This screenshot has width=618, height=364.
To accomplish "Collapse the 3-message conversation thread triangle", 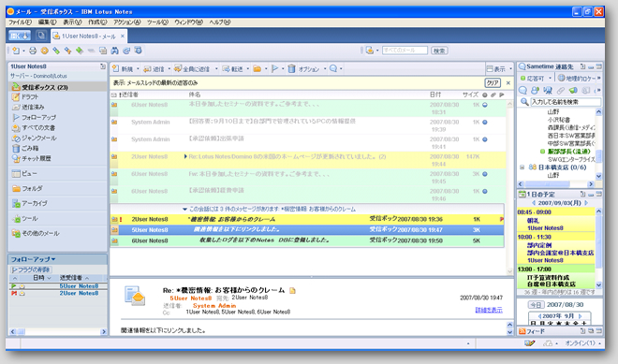I will point(184,210).
